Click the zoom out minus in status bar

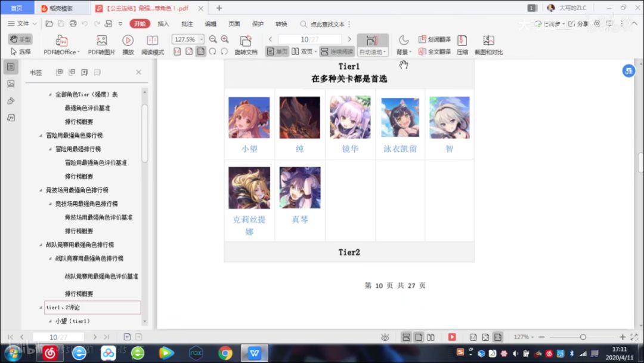(x=541, y=337)
